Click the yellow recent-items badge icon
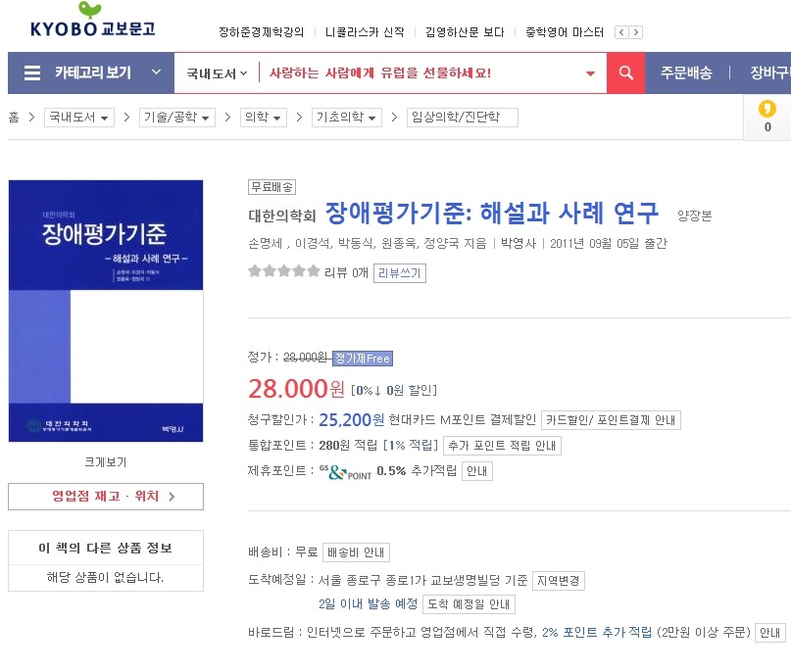The width and height of the screenshot is (791, 672). point(766,109)
